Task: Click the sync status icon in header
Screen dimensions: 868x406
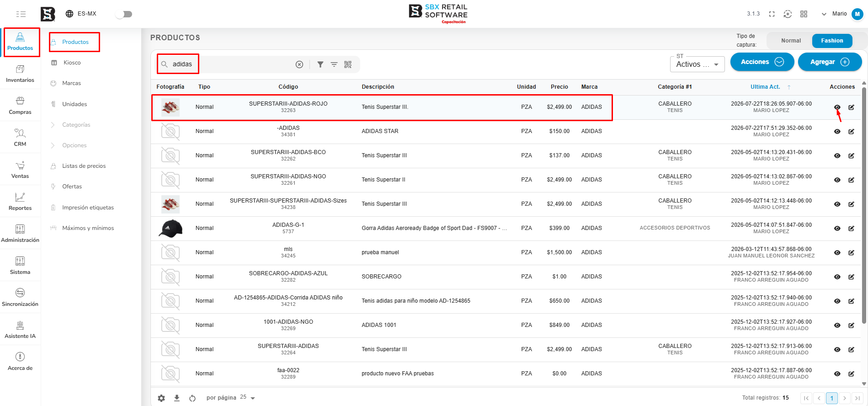Action: pos(788,14)
